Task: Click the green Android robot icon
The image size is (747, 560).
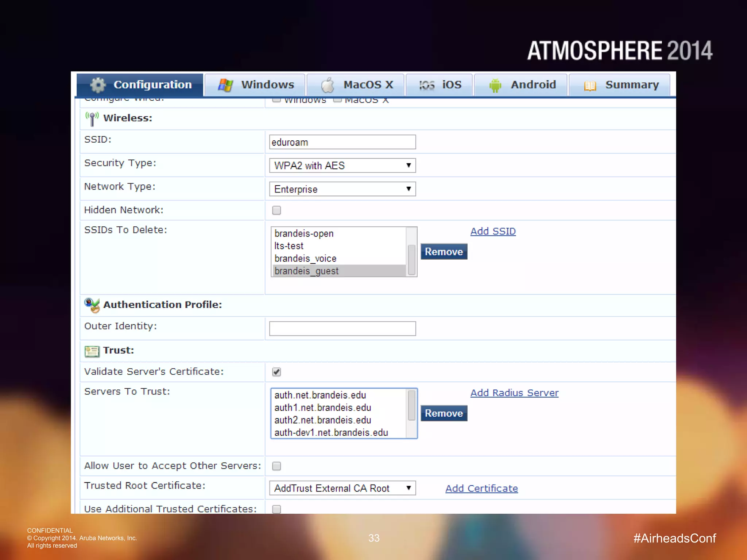Action: click(x=495, y=86)
